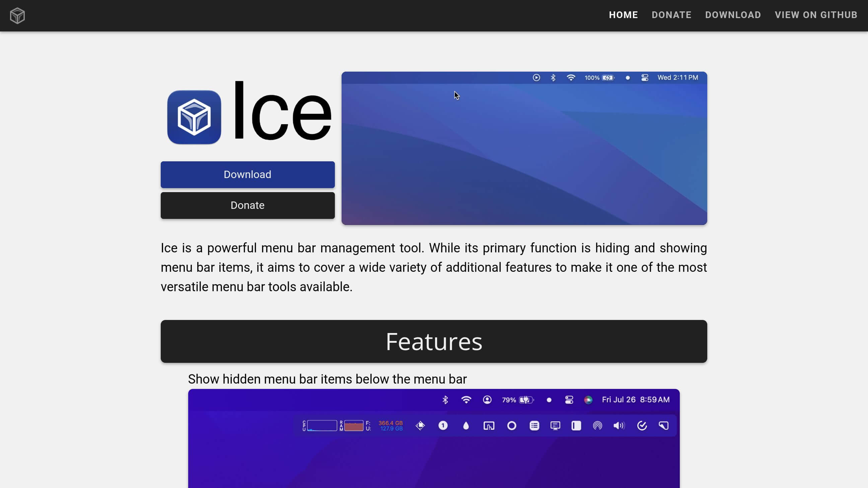Click the volume speaker icon in the hidden items bar
Screen dimensions: 868x488
(619, 426)
